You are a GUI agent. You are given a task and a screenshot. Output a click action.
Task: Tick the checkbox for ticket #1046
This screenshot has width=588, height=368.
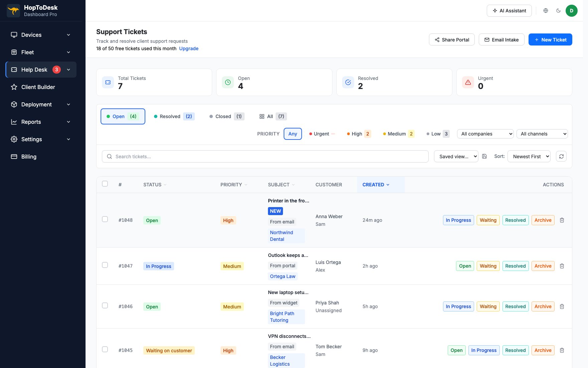coord(105,305)
